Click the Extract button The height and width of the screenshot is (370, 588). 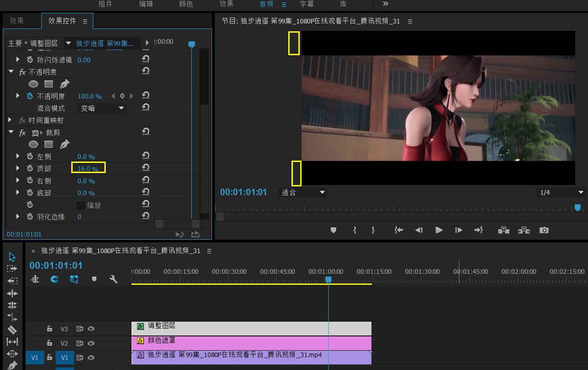(x=524, y=230)
